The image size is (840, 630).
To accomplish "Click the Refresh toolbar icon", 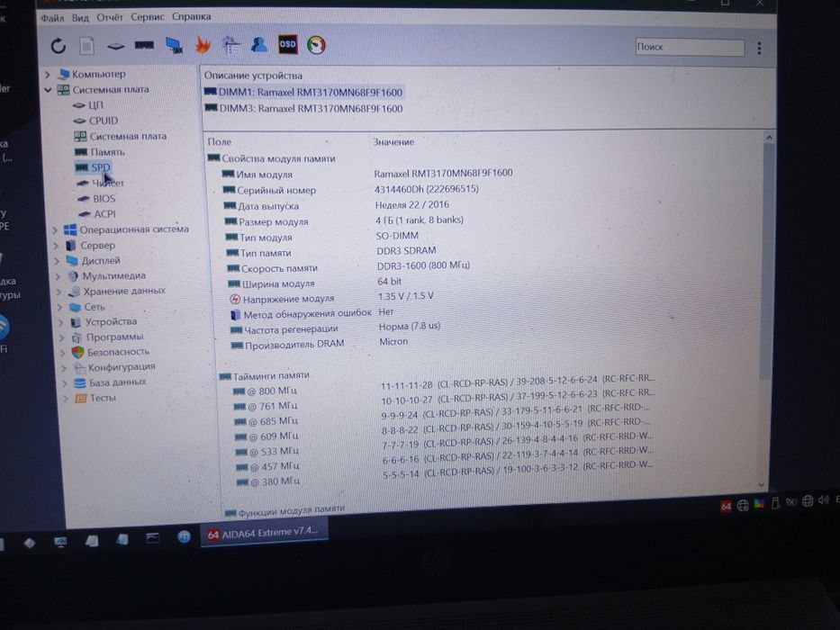I will tap(59, 46).
